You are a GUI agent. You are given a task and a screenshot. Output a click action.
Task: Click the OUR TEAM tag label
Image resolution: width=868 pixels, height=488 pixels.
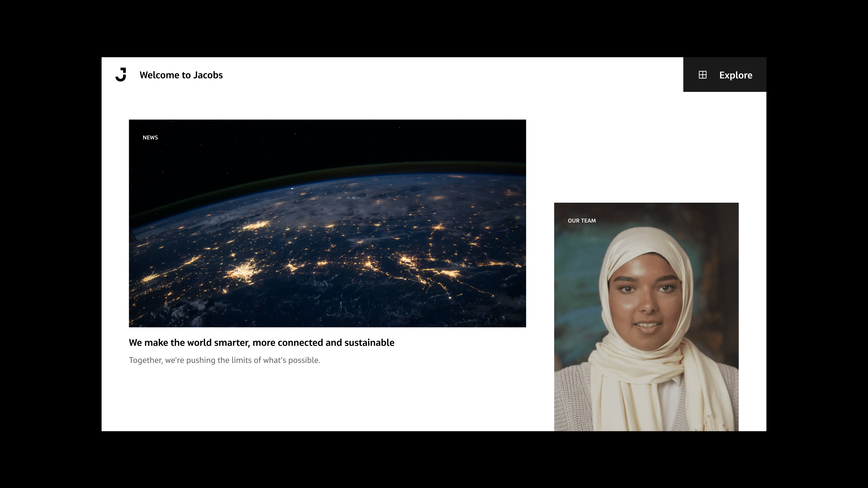pyautogui.click(x=582, y=221)
